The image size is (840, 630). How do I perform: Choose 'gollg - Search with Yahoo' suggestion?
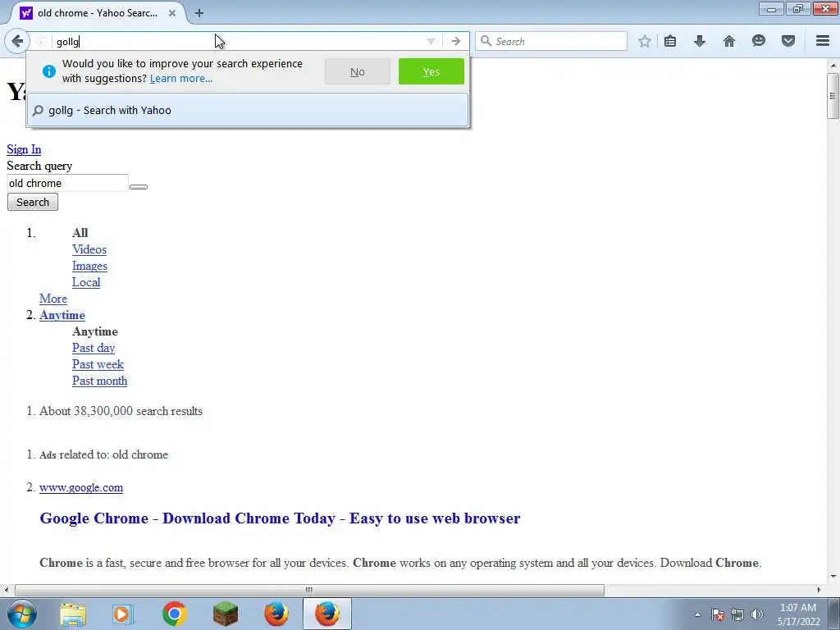tap(248, 111)
